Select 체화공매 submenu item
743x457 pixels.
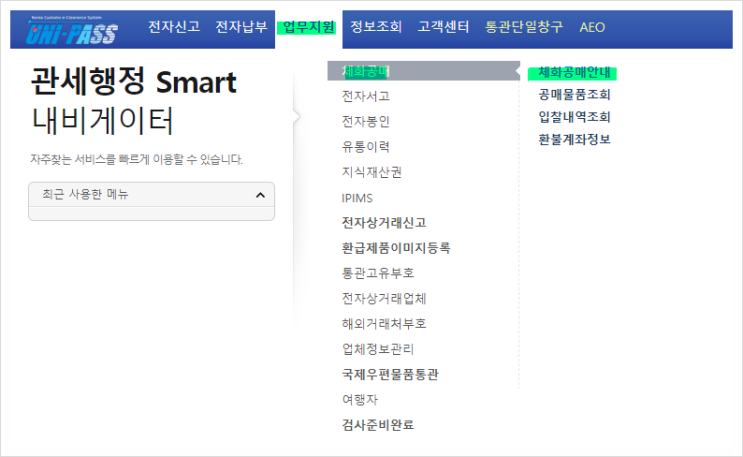(x=424, y=71)
